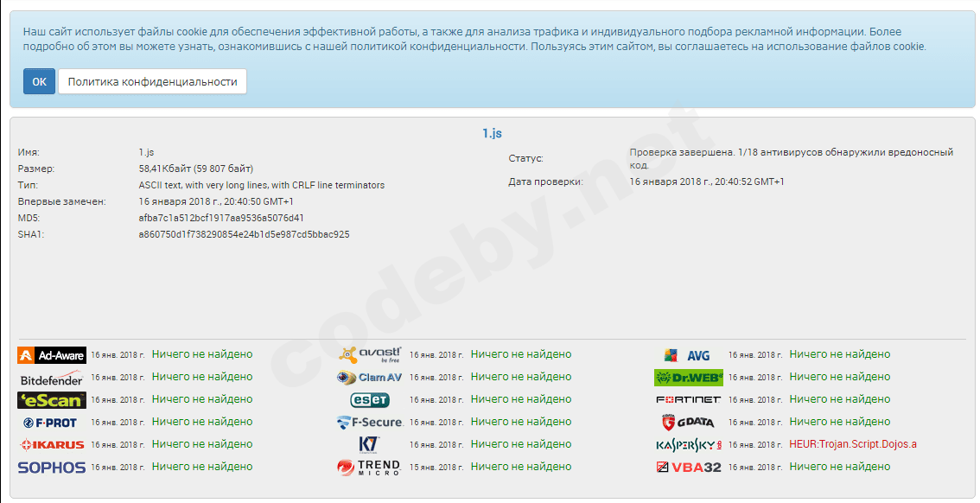Click the Trend Micro logo
980x503 pixels.
point(369,468)
